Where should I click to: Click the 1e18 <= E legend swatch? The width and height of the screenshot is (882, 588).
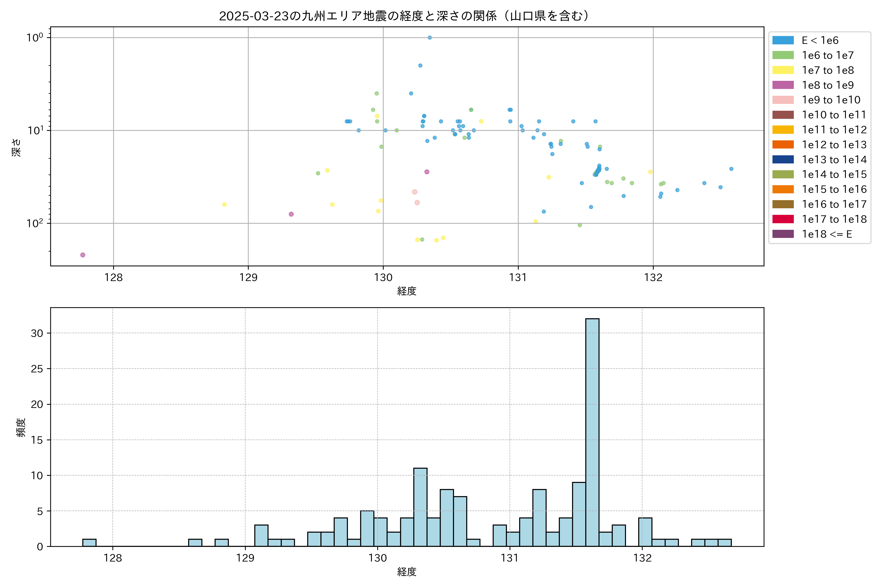point(783,234)
